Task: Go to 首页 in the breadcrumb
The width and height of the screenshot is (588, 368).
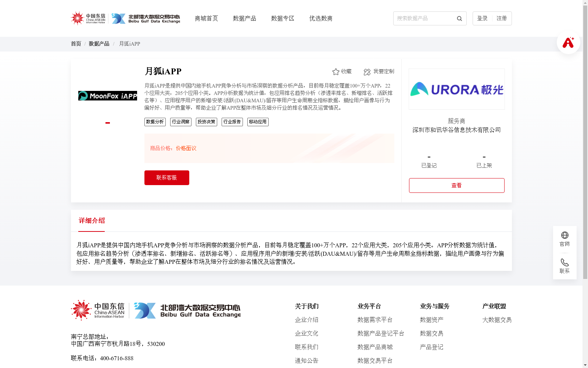Action: [x=76, y=44]
